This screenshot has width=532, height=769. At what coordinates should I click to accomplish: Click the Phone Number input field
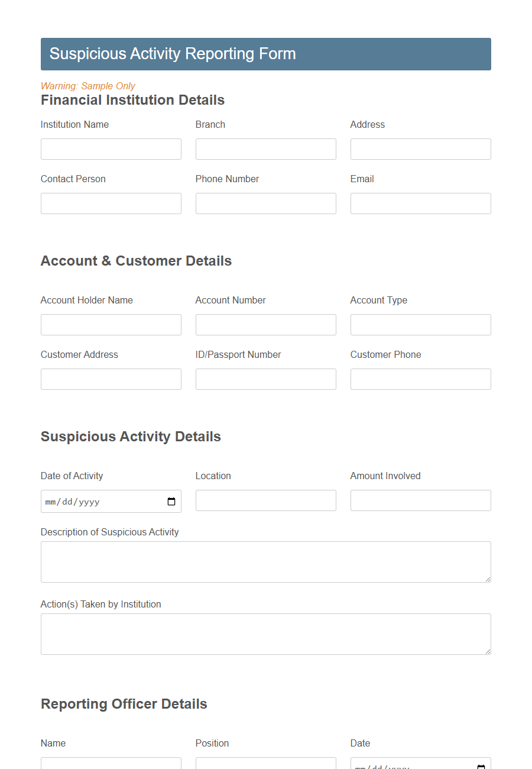coord(265,203)
